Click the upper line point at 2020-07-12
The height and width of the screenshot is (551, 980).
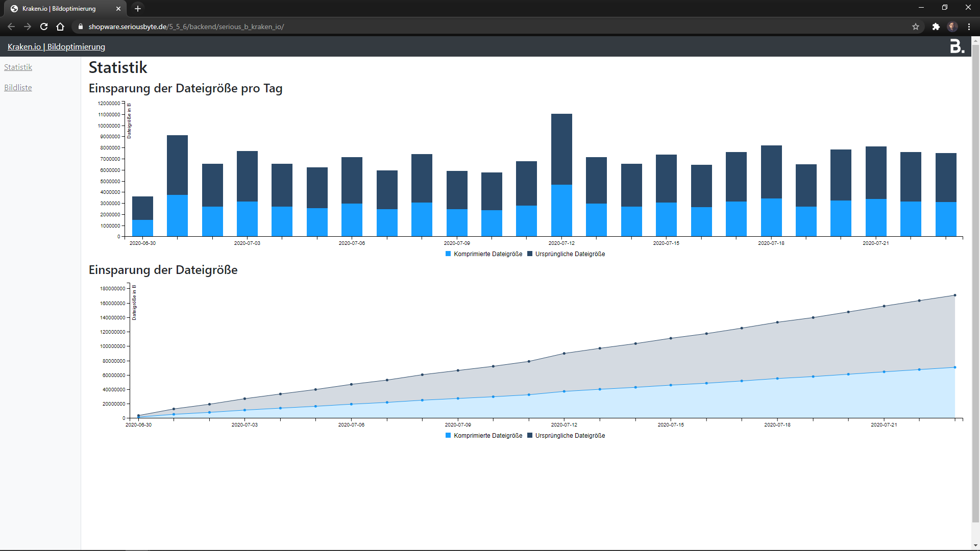(x=564, y=354)
